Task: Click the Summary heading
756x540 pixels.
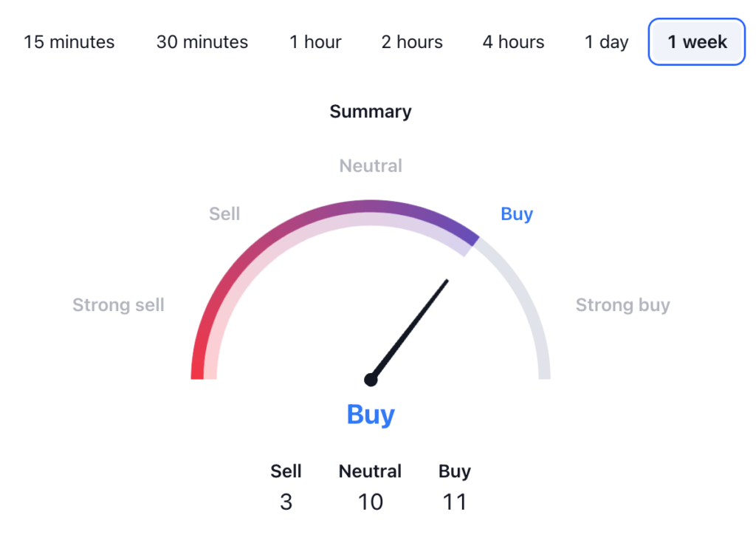Action: point(371,112)
